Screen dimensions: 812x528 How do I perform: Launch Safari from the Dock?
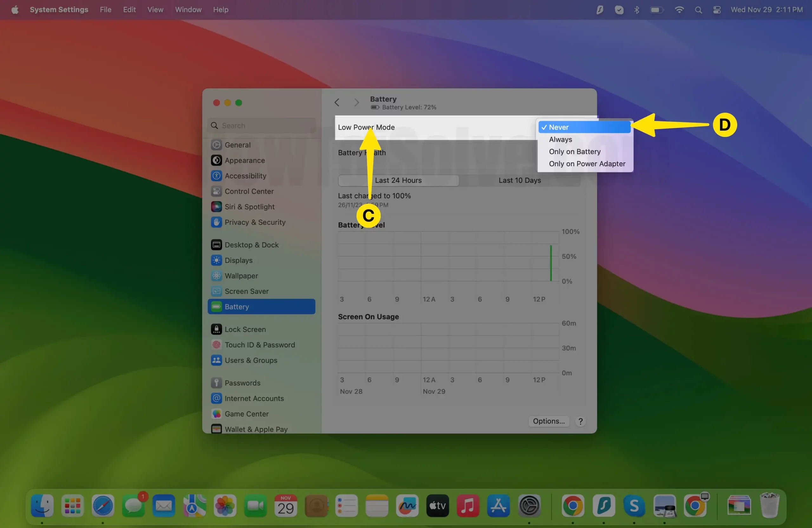click(103, 505)
